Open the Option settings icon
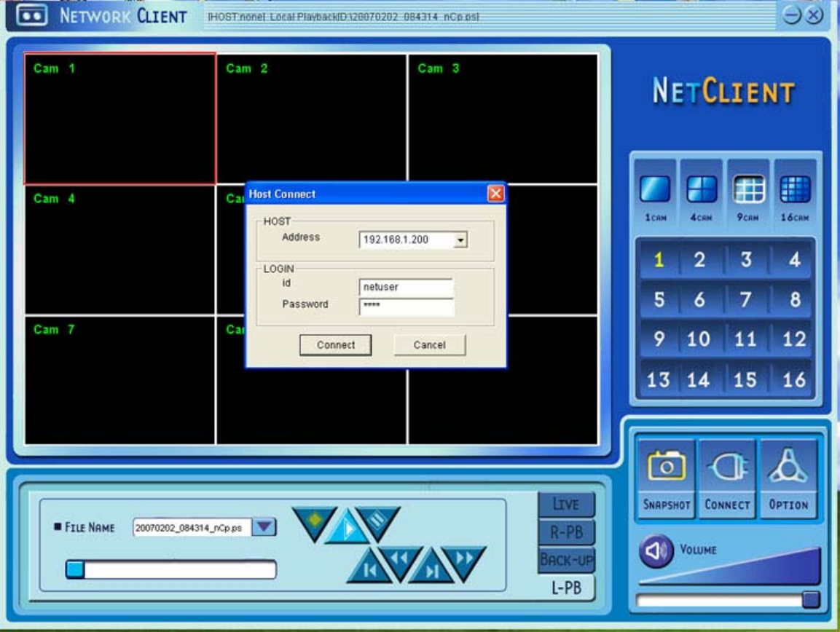This screenshot has height=632, width=840. click(x=788, y=477)
